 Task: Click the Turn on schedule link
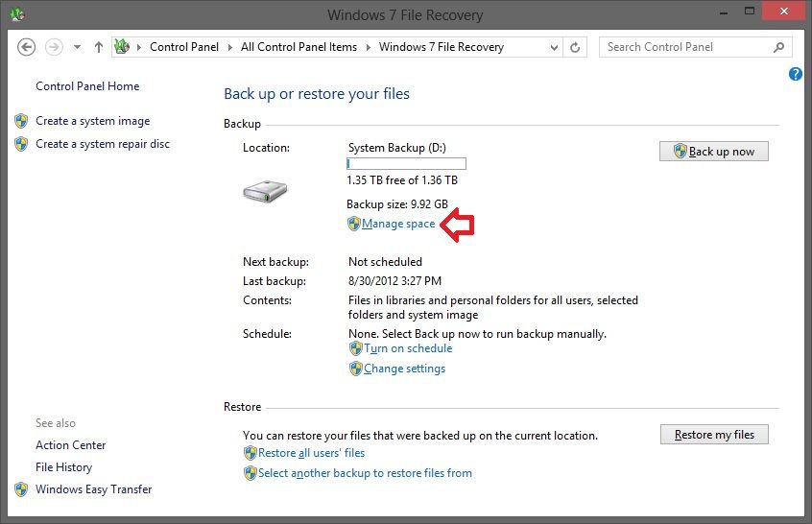coord(408,348)
